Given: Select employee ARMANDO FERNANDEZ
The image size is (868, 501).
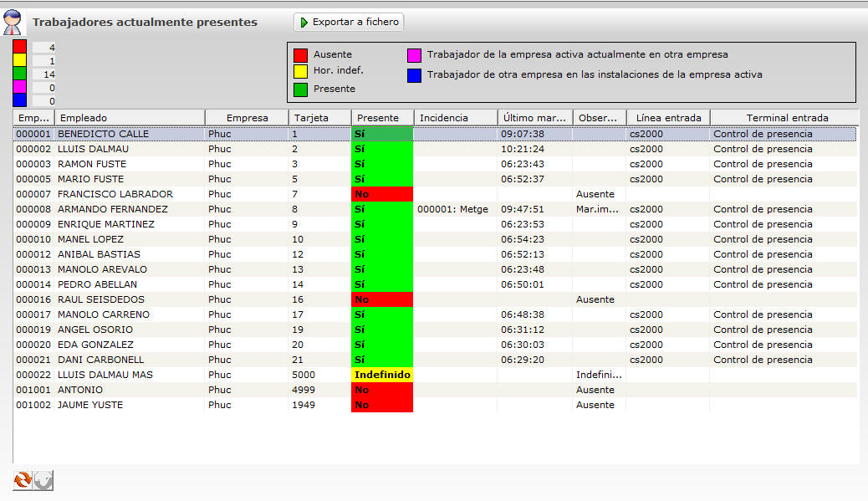Looking at the screenshot, I should (112, 209).
